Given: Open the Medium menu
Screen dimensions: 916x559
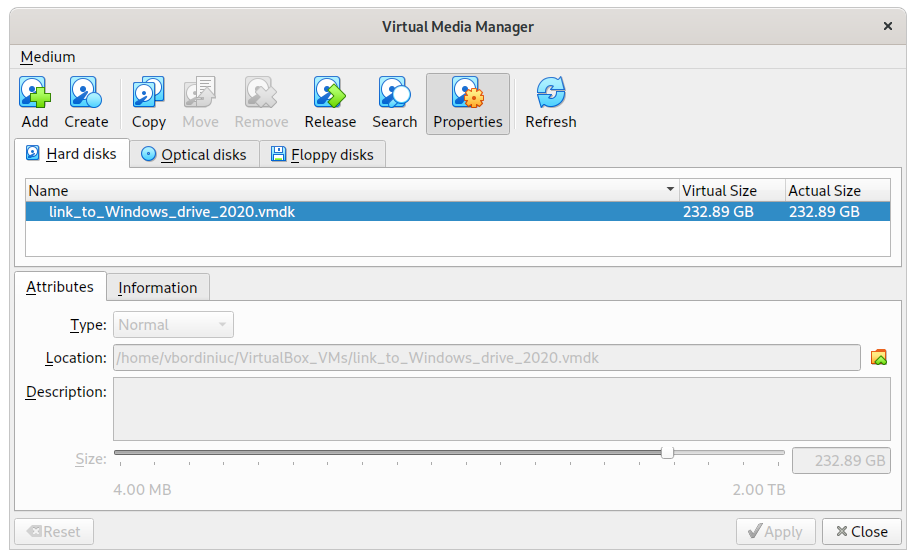Looking at the screenshot, I should (48, 57).
